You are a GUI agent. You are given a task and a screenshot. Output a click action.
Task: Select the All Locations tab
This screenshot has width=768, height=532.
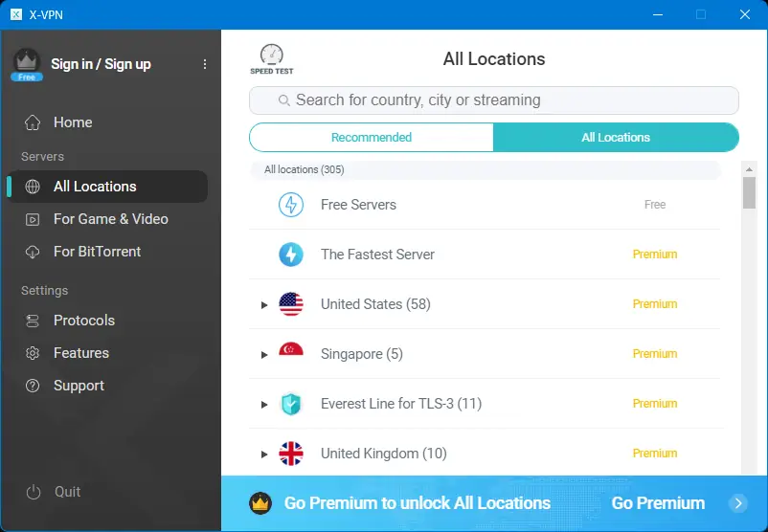pos(616,138)
